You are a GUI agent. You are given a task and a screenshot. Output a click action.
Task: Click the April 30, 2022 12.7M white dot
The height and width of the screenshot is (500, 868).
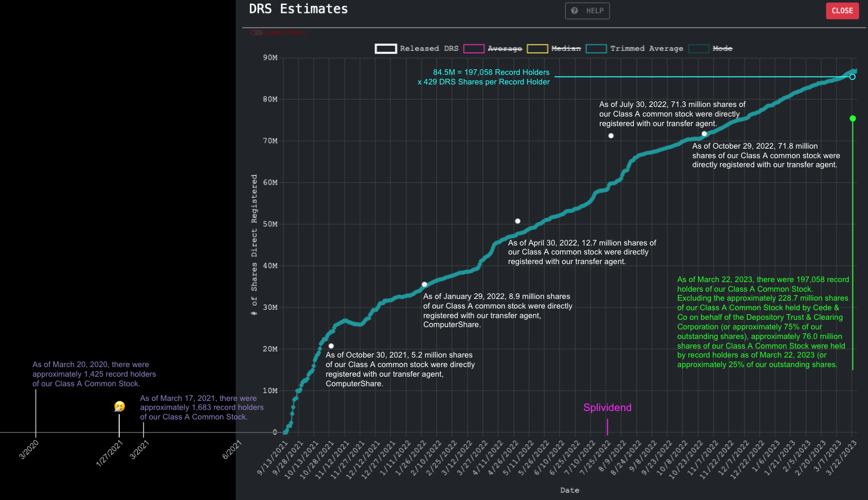pos(517,221)
